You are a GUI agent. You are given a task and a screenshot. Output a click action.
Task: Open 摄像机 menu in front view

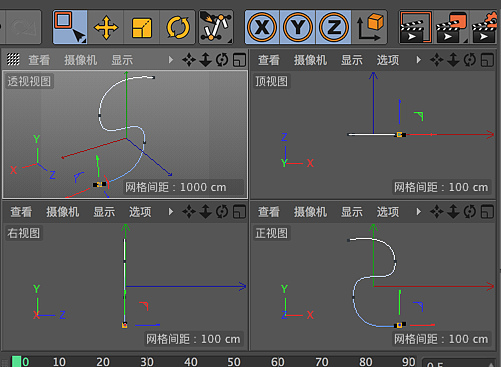[310, 212]
